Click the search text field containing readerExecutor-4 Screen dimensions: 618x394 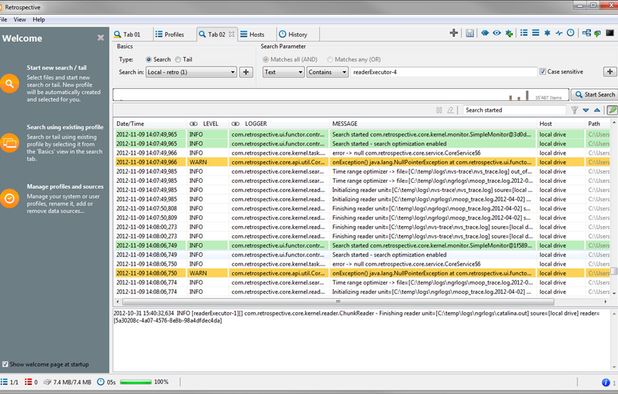tap(444, 72)
